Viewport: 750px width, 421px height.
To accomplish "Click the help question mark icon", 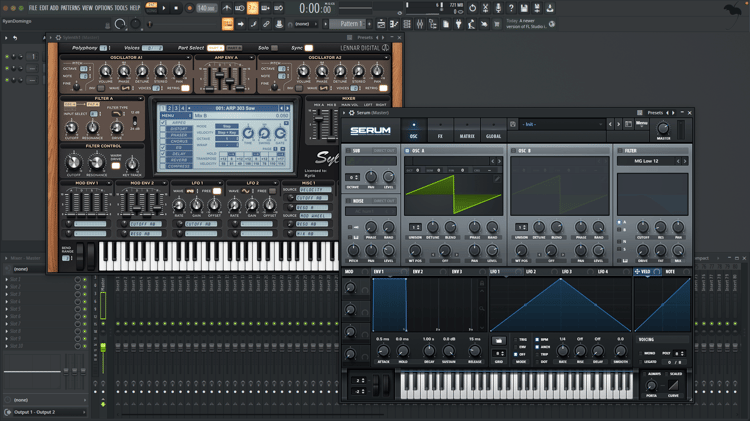I will coord(511,8).
